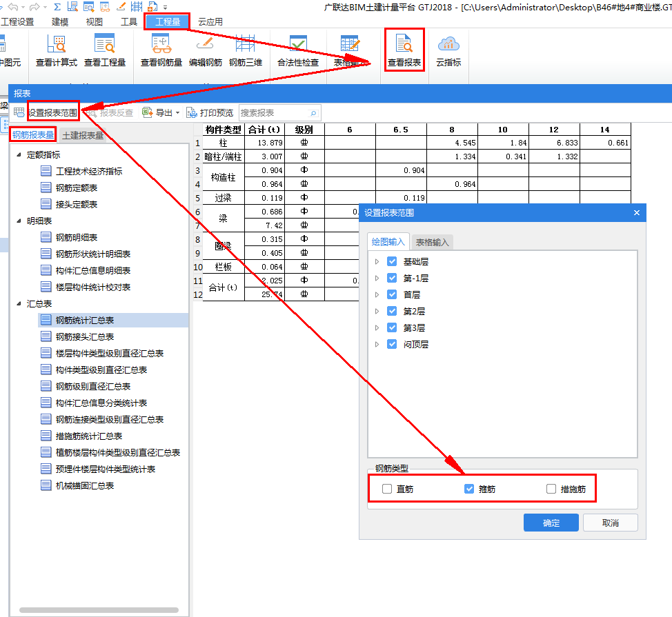Open the 建模 ribbon tab
672x617 pixels.
(x=60, y=22)
